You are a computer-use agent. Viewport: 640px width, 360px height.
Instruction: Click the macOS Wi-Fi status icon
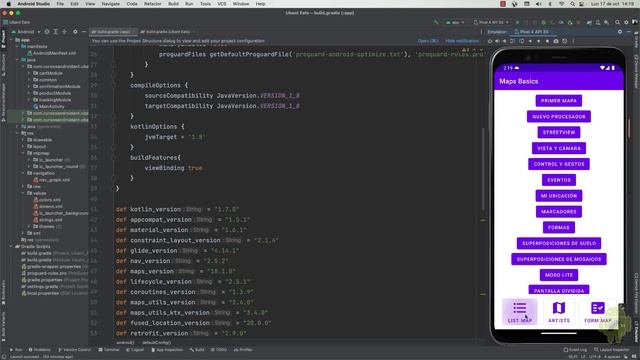click(x=562, y=4)
